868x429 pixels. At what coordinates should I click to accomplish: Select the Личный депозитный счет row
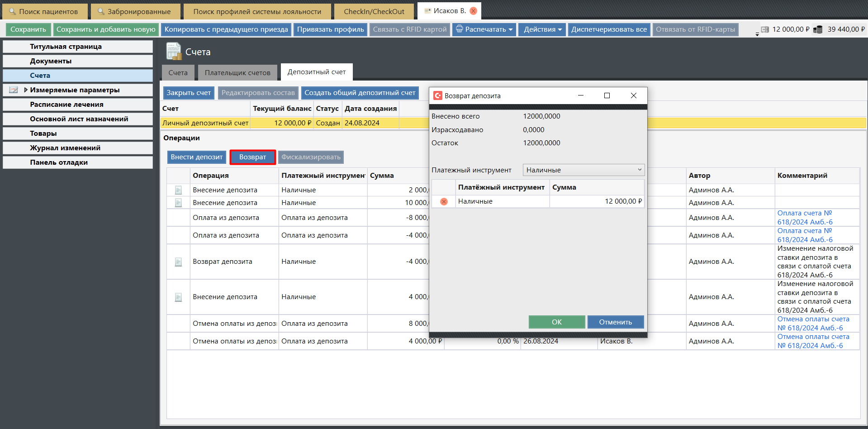[x=205, y=123]
